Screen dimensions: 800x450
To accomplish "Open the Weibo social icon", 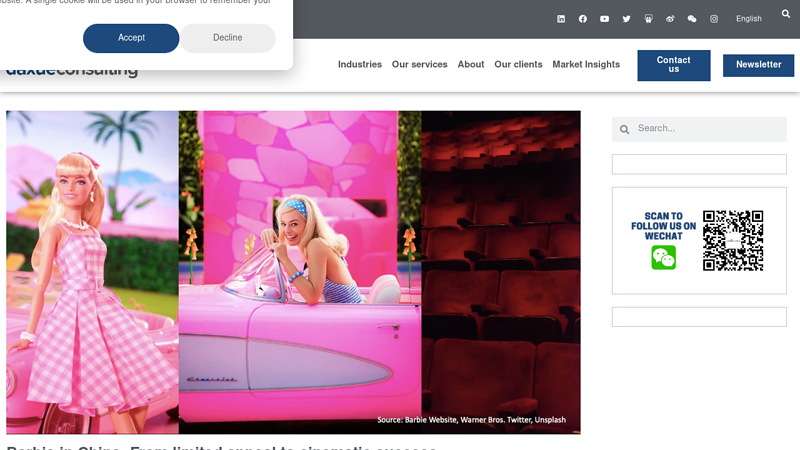I will point(670,19).
